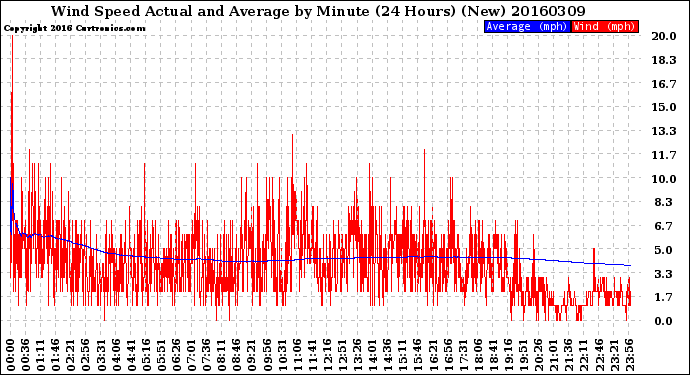Viewport: 690px width, 375px height.
Task: Click the 17:31 time axis label
Action: click(x=462, y=355)
